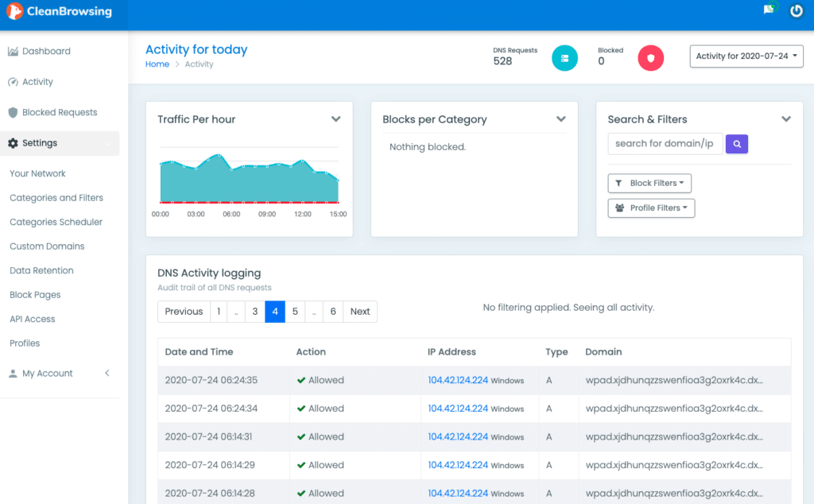Click the Date and Time column header
Viewport: 814px width, 504px height.
coord(199,352)
